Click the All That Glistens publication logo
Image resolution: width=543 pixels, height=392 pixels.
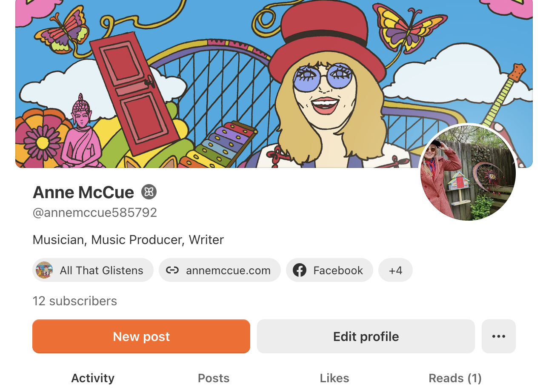(x=44, y=270)
